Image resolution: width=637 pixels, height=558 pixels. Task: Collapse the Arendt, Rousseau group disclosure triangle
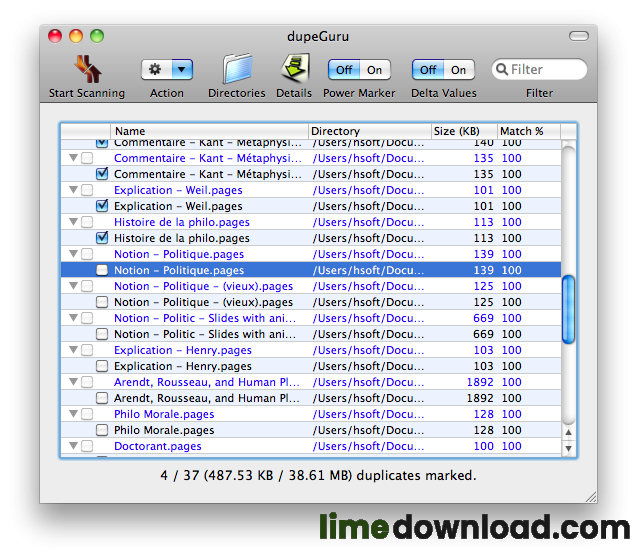point(72,382)
